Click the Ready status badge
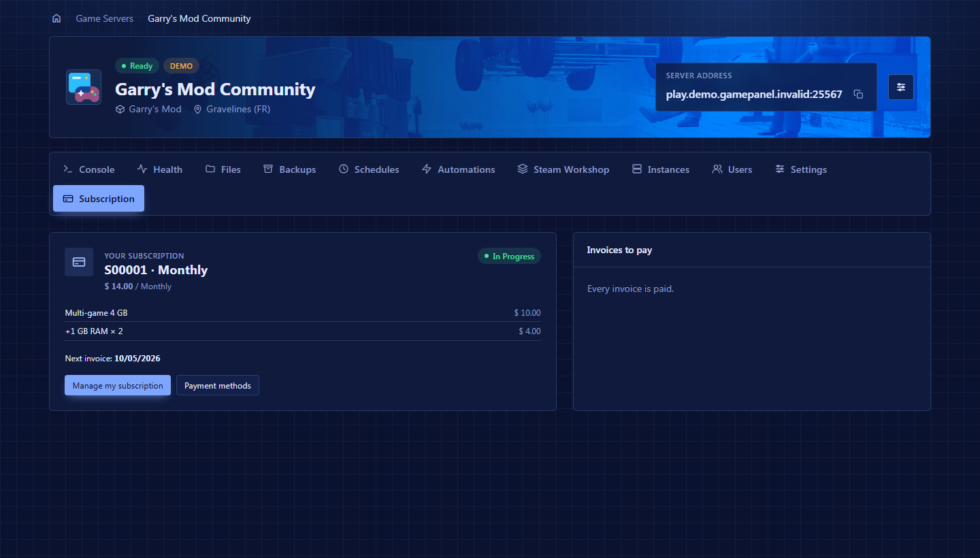980x558 pixels. coord(137,66)
